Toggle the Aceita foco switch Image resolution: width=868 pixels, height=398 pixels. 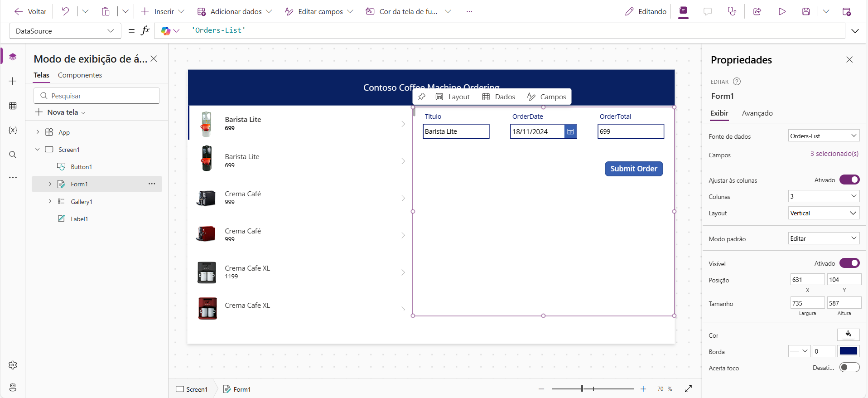pyautogui.click(x=849, y=368)
